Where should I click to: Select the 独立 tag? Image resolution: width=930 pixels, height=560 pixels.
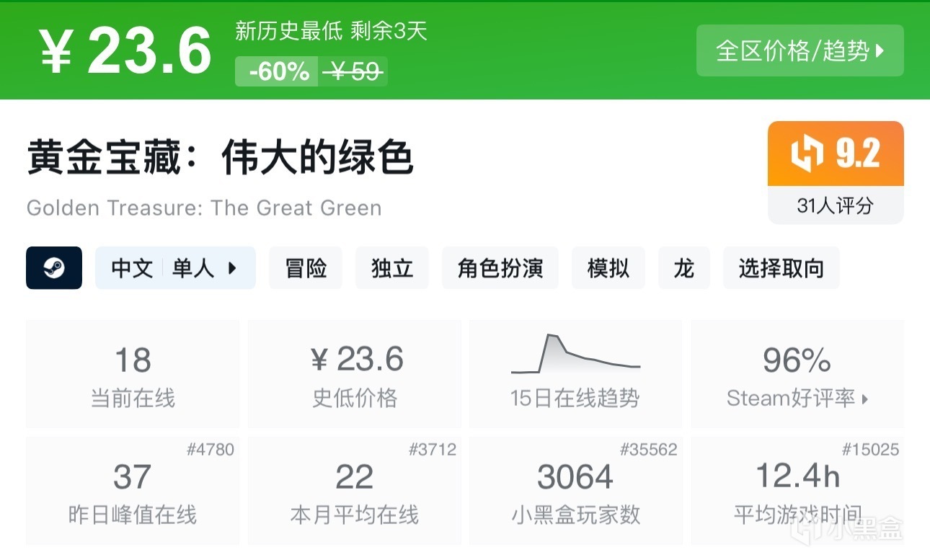pos(392,268)
